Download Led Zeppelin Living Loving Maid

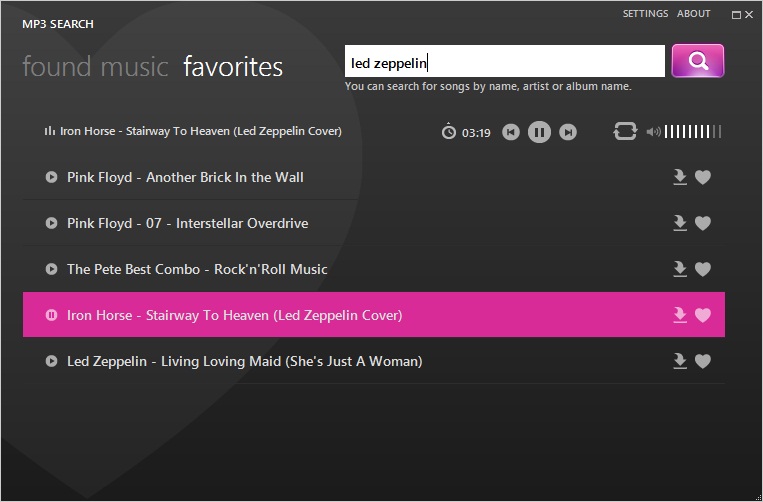point(680,362)
